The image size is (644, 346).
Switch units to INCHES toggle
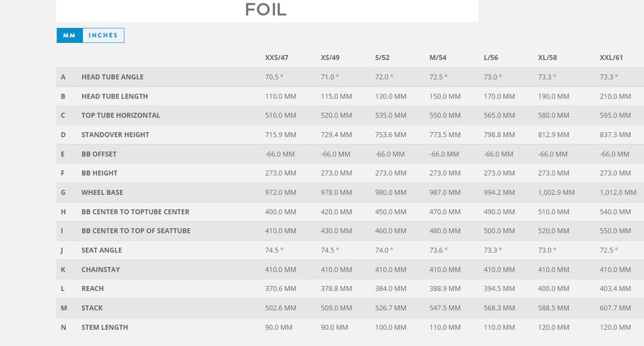tap(103, 35)
